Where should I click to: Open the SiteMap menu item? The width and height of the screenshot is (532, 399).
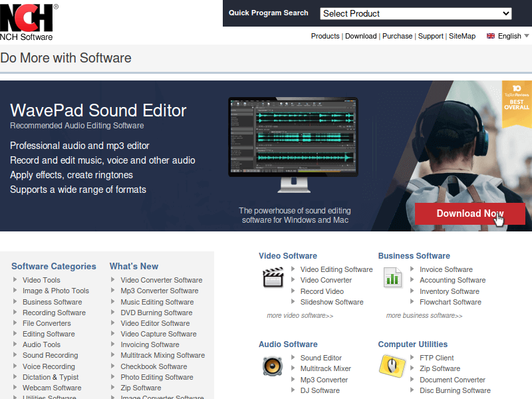pos(462,36)
